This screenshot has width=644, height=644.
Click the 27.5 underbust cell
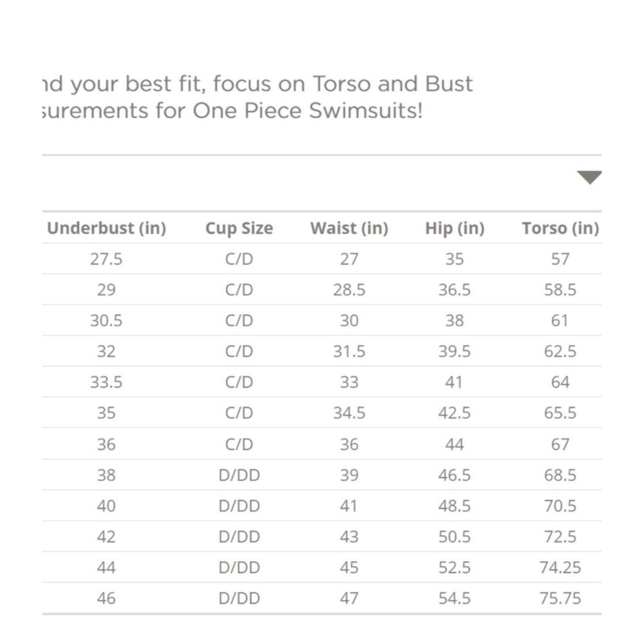pyautogui.click(x=106, y=259)
